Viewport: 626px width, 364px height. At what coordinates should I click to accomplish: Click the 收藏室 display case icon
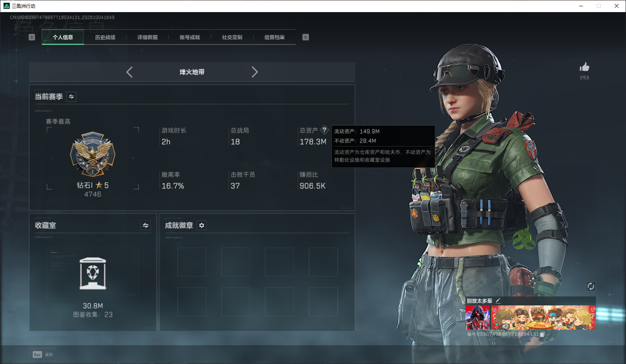tap(93, 273)
